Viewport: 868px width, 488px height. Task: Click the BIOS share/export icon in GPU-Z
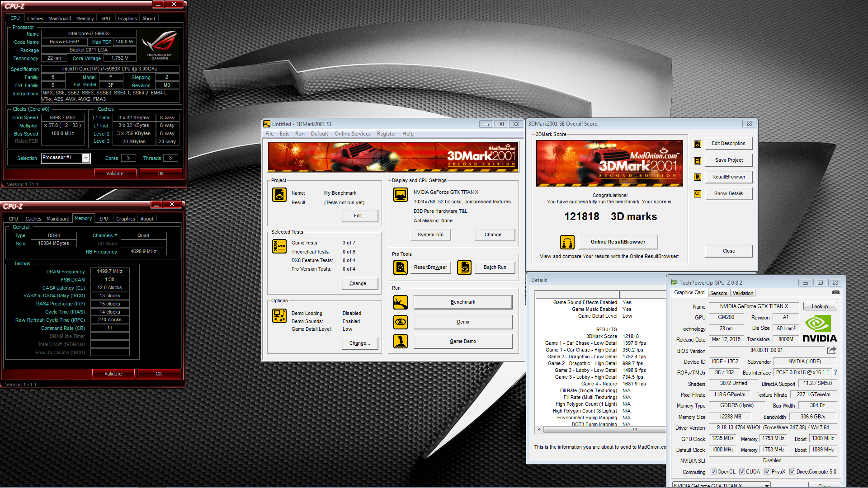click(831, 350)
